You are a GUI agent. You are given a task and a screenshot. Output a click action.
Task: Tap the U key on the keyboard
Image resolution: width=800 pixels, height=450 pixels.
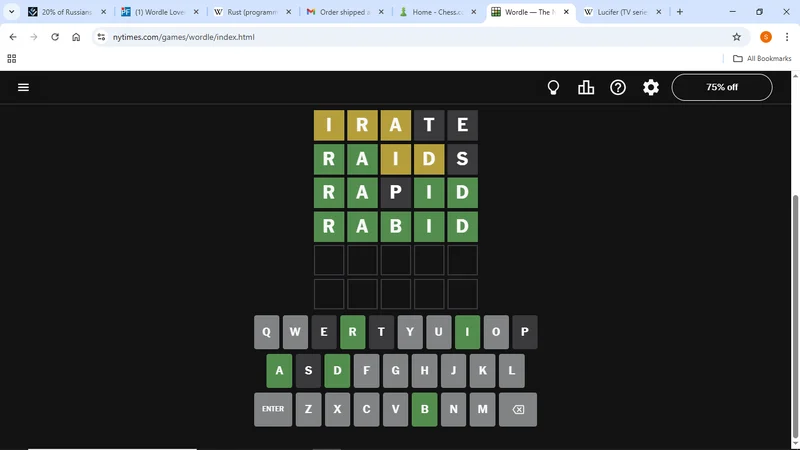[438, 332]
